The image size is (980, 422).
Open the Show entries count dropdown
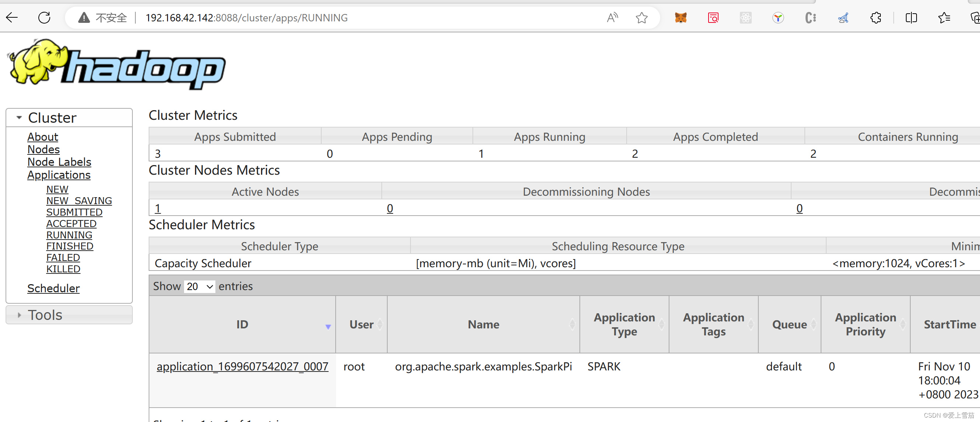pyautogui.click(x=199, y=286)
